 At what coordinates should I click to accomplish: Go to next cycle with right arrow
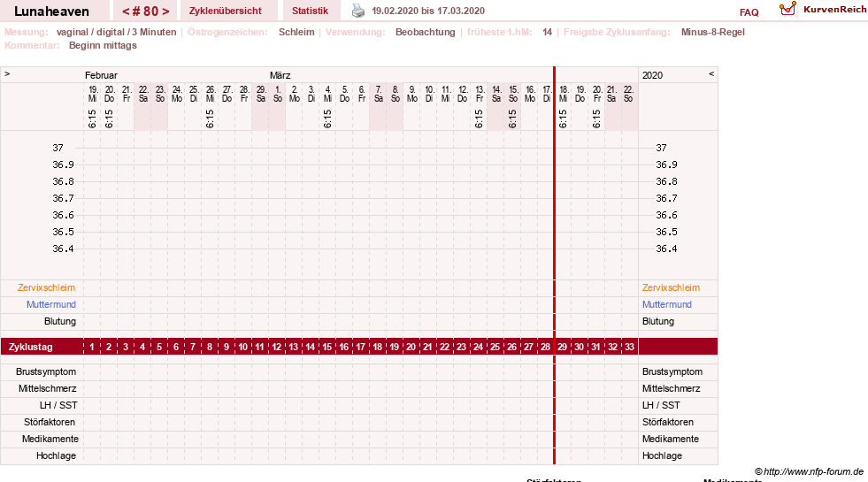165,11
